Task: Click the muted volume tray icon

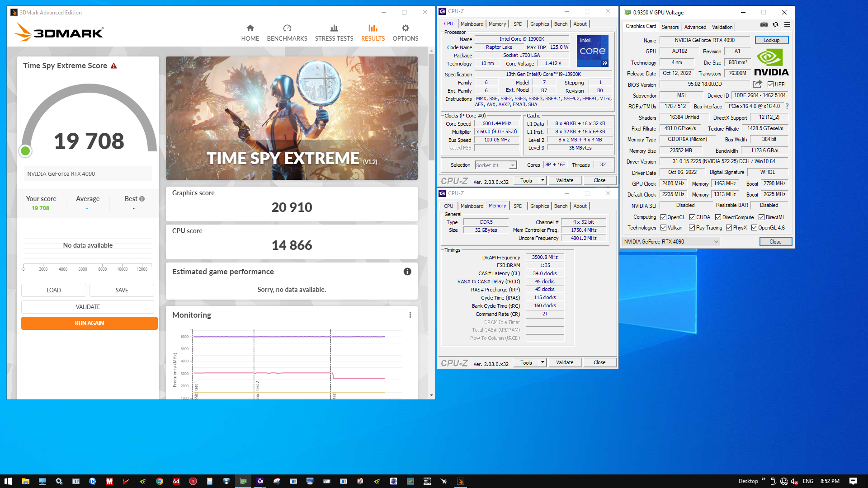Action: (x=794, y=481)
